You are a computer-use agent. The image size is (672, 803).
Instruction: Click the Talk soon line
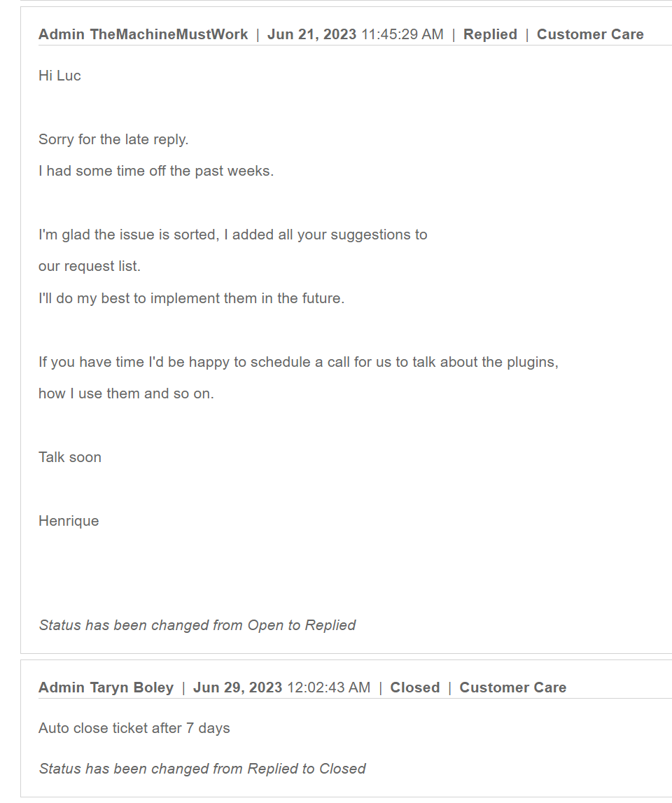(70, 457)
